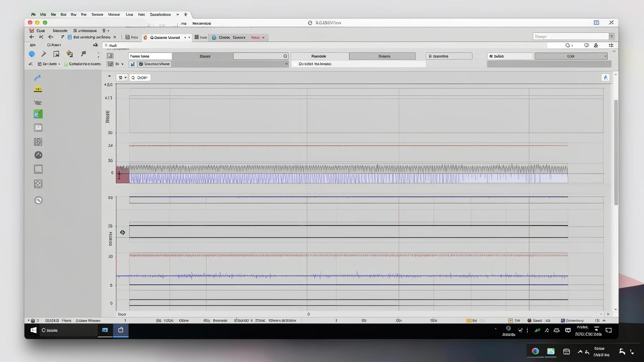
Task: Click the scroll-down arrow of chart scrollbar
Action: (x=616, y=309)
